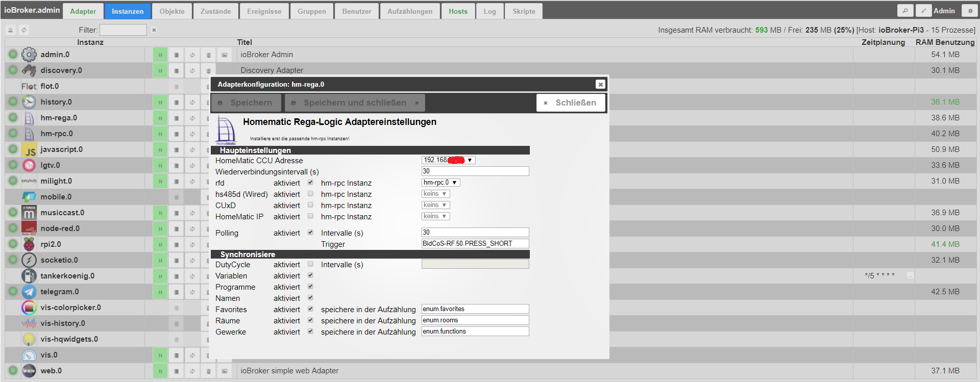Screen dimensions: 980x382
Task: Enable DutyCycle synchronisation checkbox
Action: (310, 264)
